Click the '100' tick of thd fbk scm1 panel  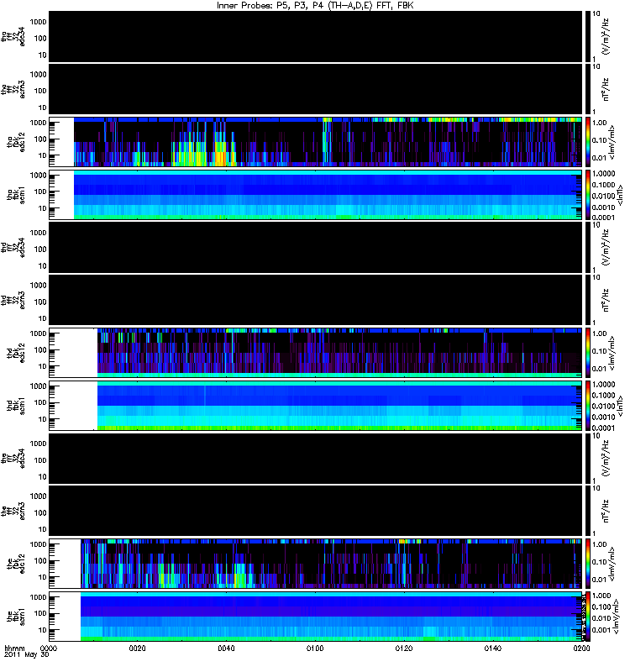[40, 402]
